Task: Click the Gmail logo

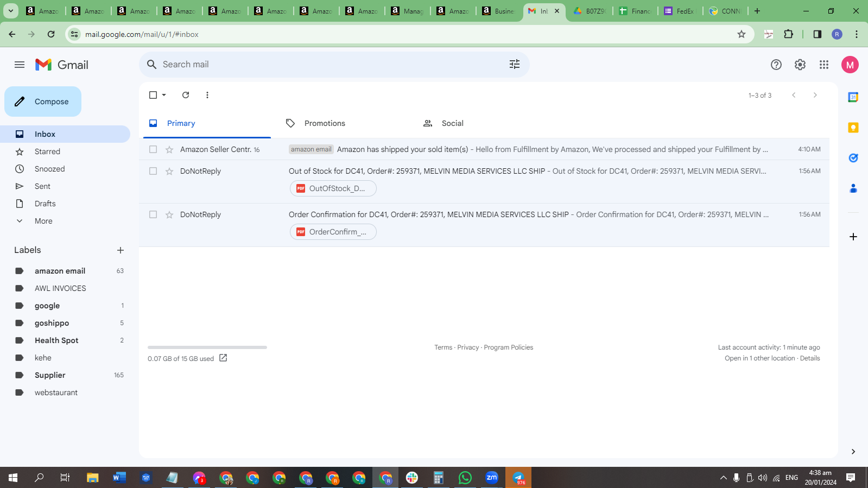Action: pyautogui.click(x=62, y=65)
